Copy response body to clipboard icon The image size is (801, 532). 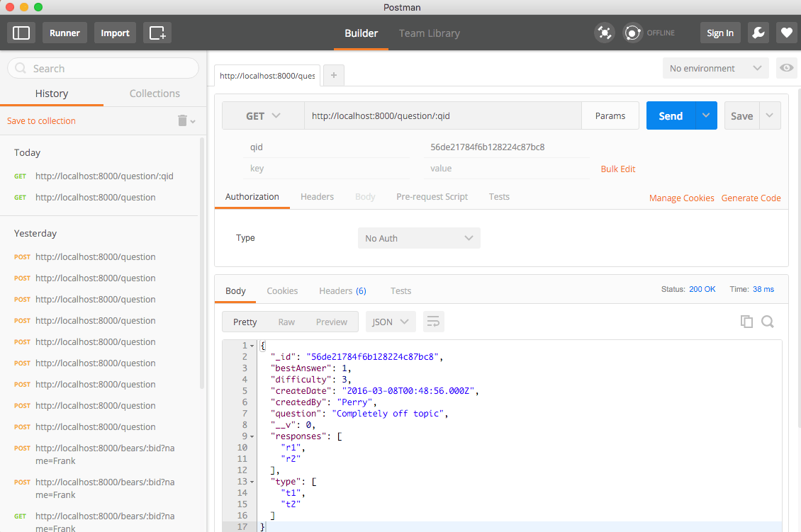[x=746, y=322]
